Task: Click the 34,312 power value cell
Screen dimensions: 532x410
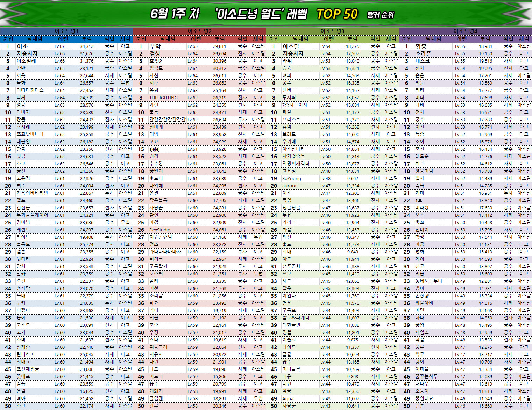Action: click(86, 46)
